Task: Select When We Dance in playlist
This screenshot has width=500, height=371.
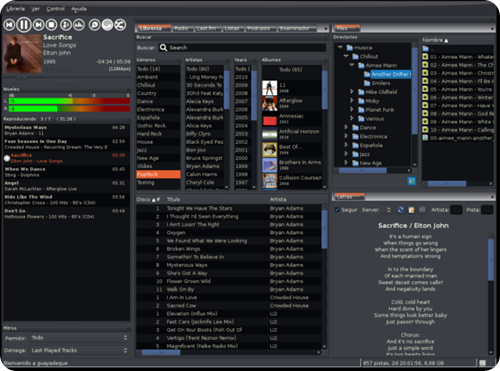Action: coord(66,172)
